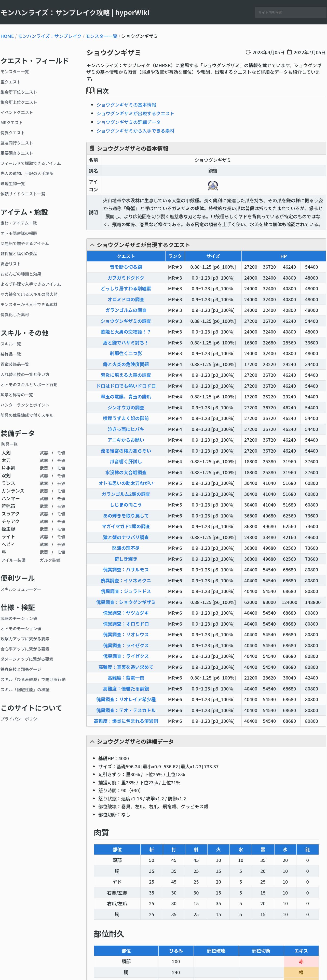This screenshot has width=327, height=980.
Task: Focus the サイト内を検索 search field
Action: pos(291,12)
